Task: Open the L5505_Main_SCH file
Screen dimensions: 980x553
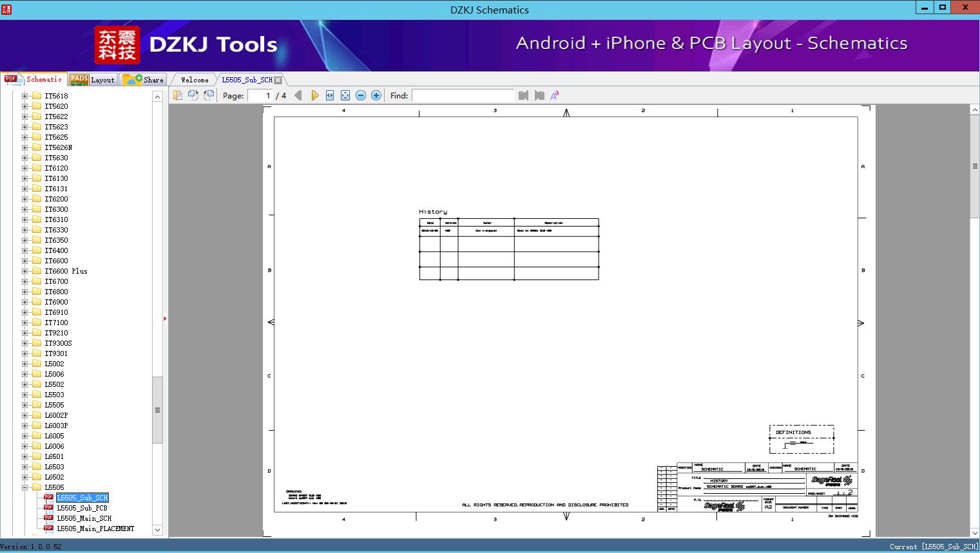Action: [84, 518]
